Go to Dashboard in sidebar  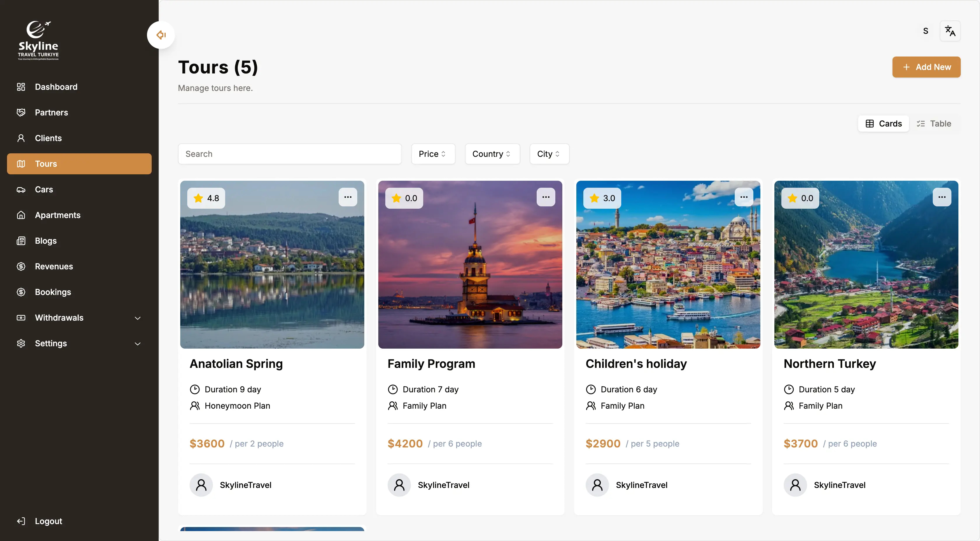pos(56,87)
